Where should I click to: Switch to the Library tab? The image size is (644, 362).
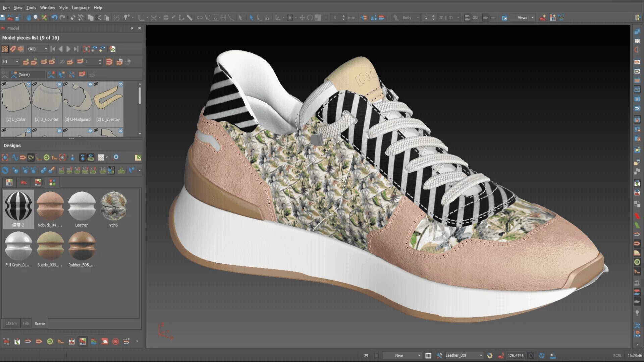coord(11,323)
